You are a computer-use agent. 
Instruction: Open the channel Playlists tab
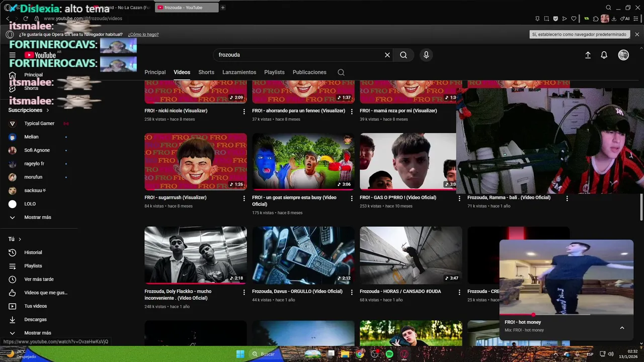point(274,72)
